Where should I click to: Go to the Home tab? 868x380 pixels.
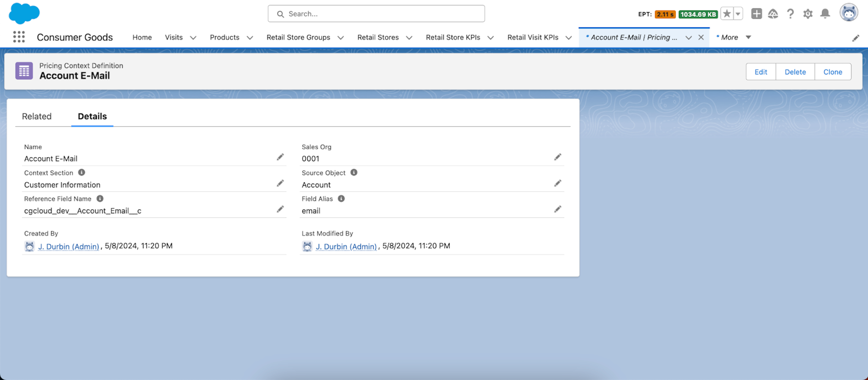click(x=142, y=37)
